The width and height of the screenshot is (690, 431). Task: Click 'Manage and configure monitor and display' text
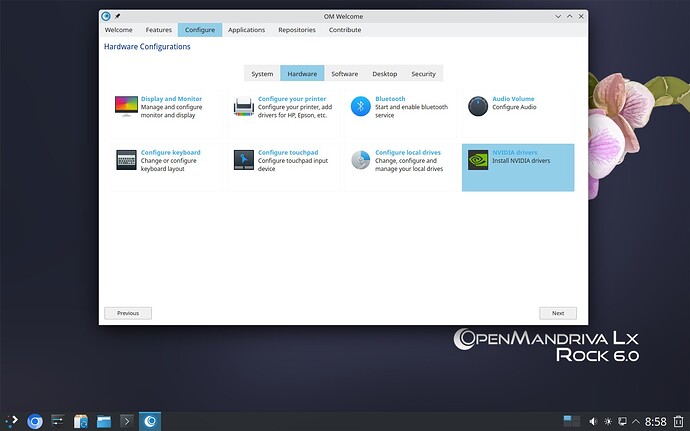171,111
